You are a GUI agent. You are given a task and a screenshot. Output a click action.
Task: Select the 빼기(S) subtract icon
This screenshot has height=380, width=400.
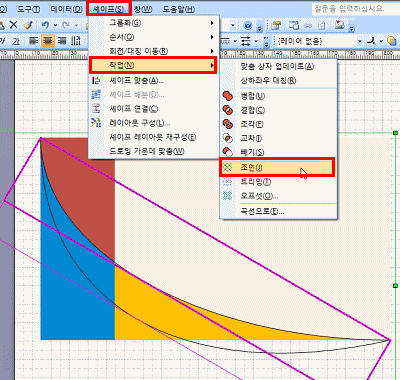tap(228, 152)
